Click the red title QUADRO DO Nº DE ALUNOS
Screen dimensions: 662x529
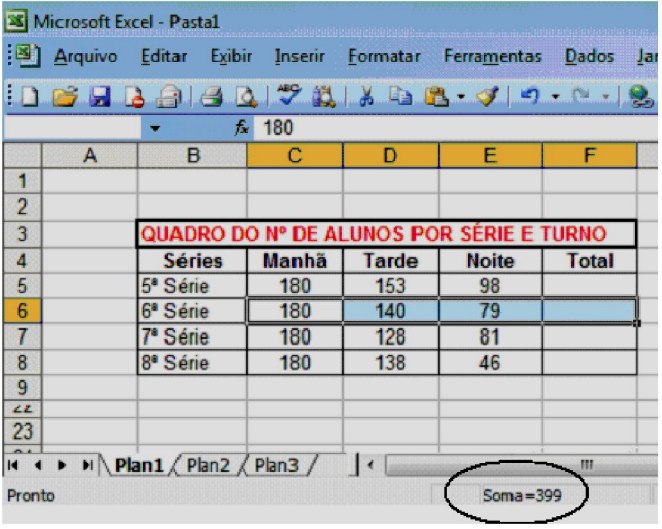pos(373,234)
